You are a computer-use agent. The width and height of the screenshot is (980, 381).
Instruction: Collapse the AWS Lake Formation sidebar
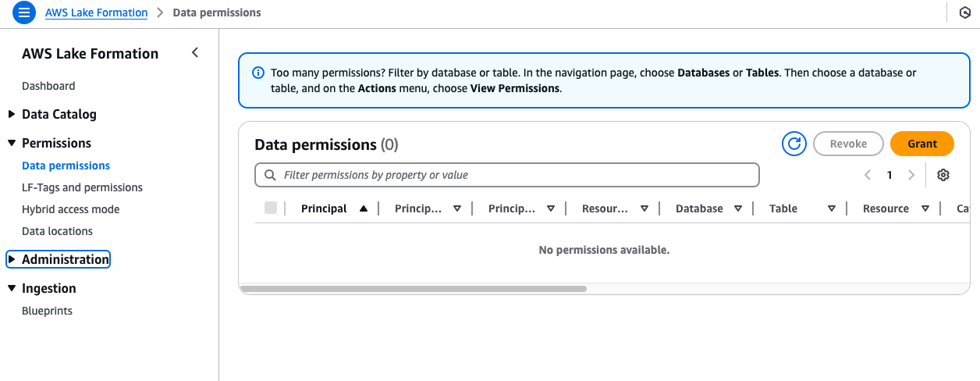[195, 53]
